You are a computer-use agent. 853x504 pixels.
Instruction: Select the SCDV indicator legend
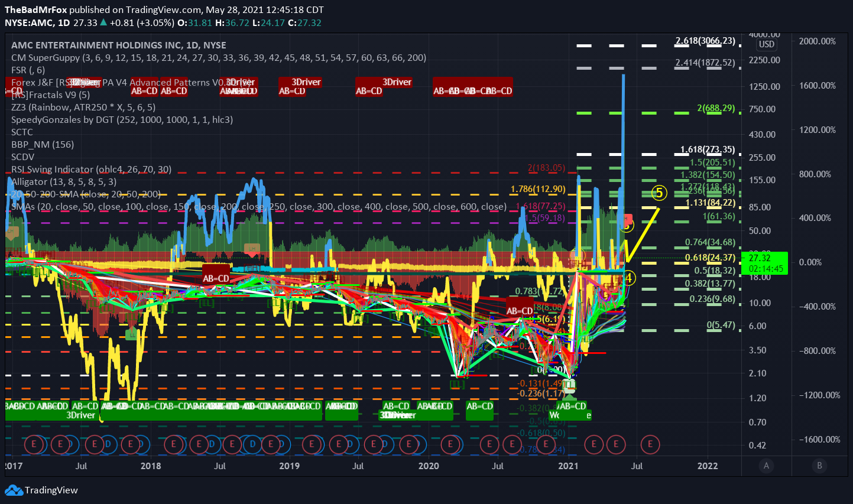(x=23, y=157)
